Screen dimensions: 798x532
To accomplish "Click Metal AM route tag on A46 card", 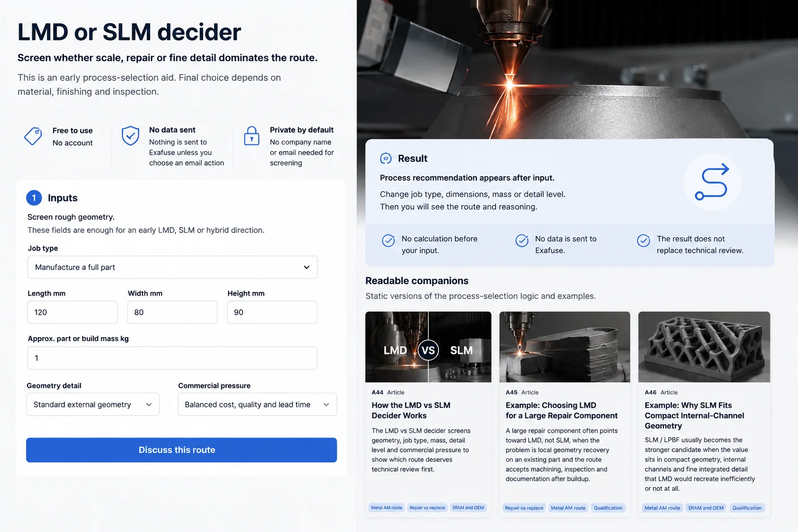I will [x=662, y=508].
